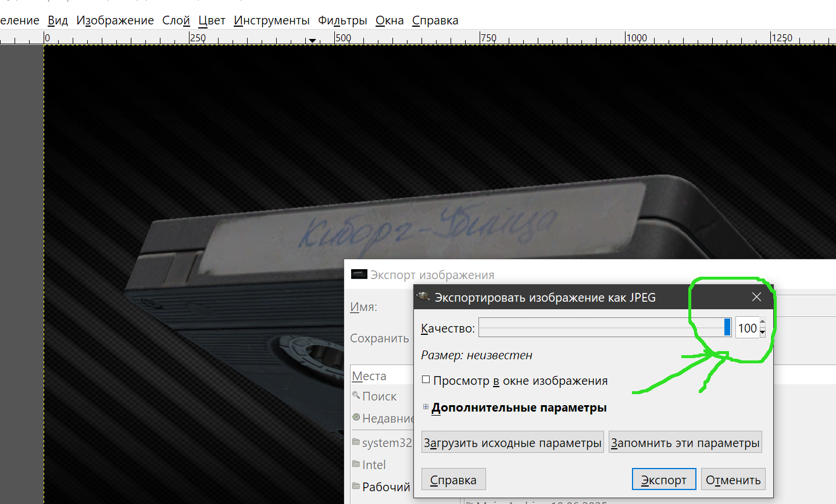836x504 pixels.
Task: Confirm with the Экспорт button
Action: click(x=664, y=480)
